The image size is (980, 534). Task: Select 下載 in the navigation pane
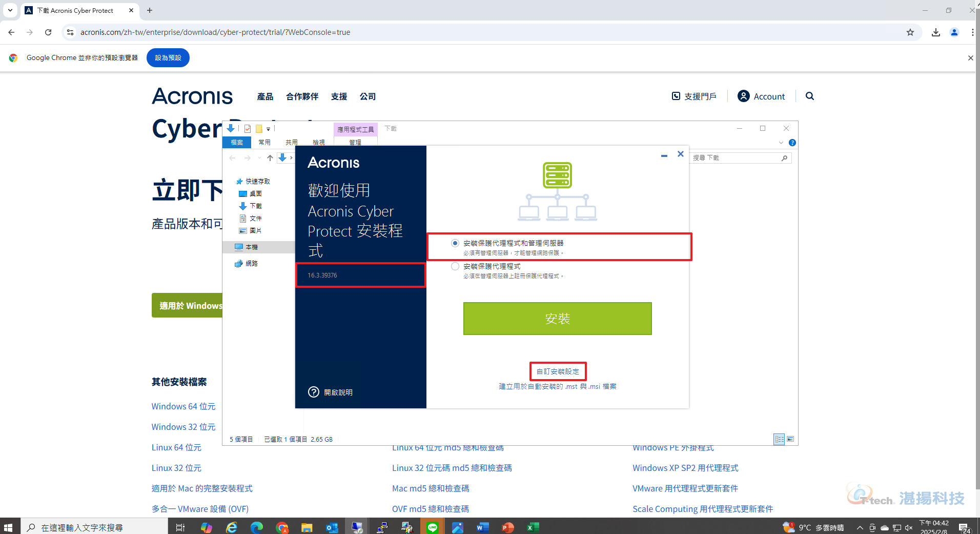251,206
